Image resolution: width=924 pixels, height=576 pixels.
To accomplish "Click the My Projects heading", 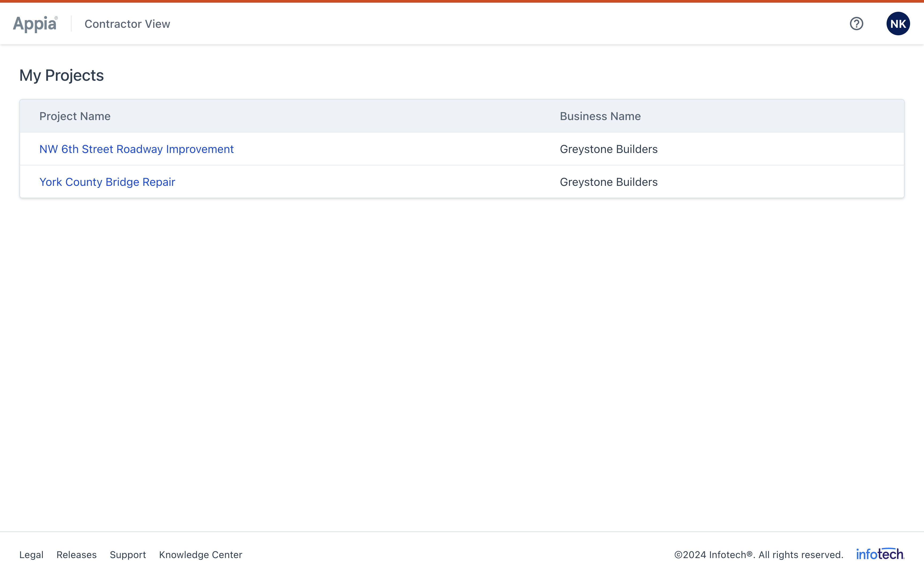I will 61,75.
